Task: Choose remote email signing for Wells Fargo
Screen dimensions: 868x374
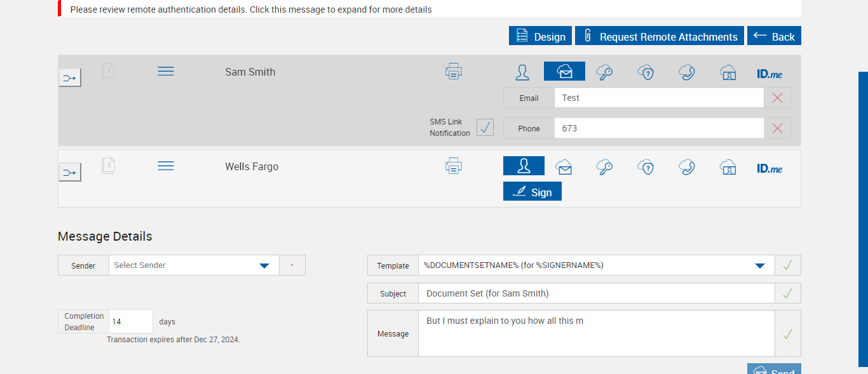Action: (x=564, y=167)
